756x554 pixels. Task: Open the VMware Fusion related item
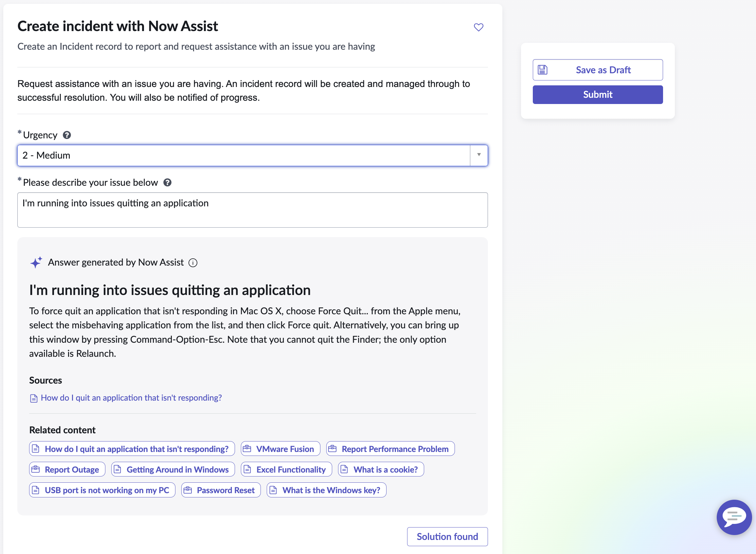pyautogui.click(x=280, y=449)
